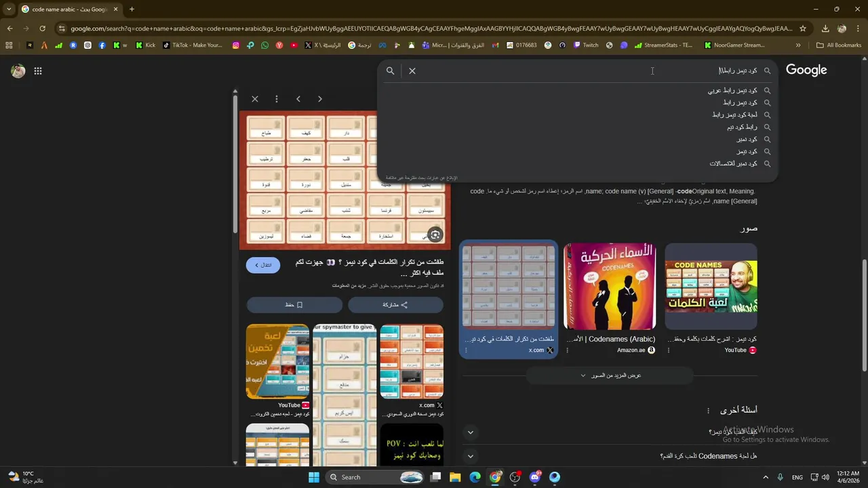Bookmark this page with star icon
This screenshot has width=868, height=488.
tap(803, 28)
